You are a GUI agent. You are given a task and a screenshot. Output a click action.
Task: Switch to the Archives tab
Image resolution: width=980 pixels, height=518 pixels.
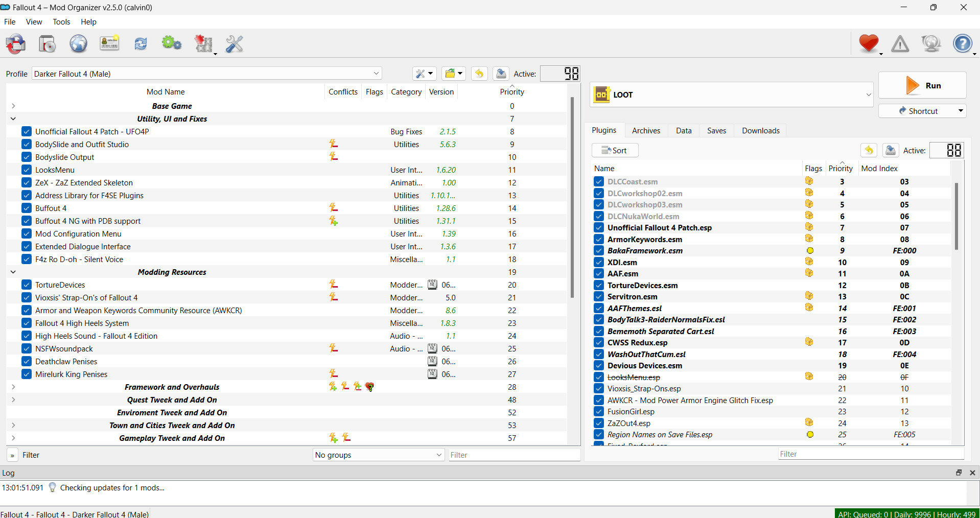click(x=646, y=130)
